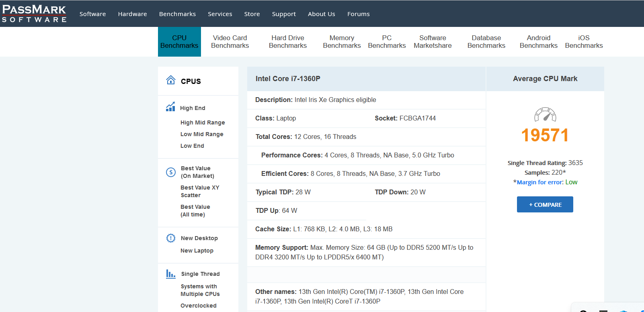The image size is (644, 312).
Task: Click the New Desktop badge icon
Action: click(171, 238)
